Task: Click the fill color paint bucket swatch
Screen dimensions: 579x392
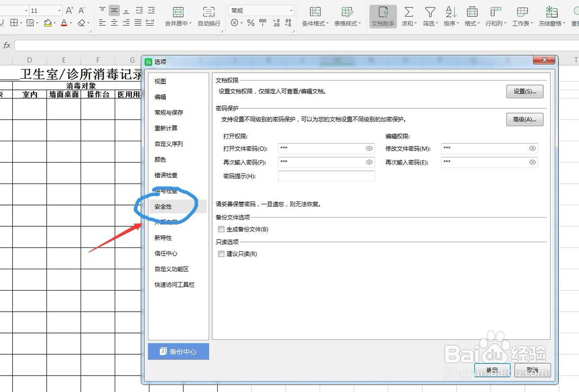Action: tap(47, 22)
